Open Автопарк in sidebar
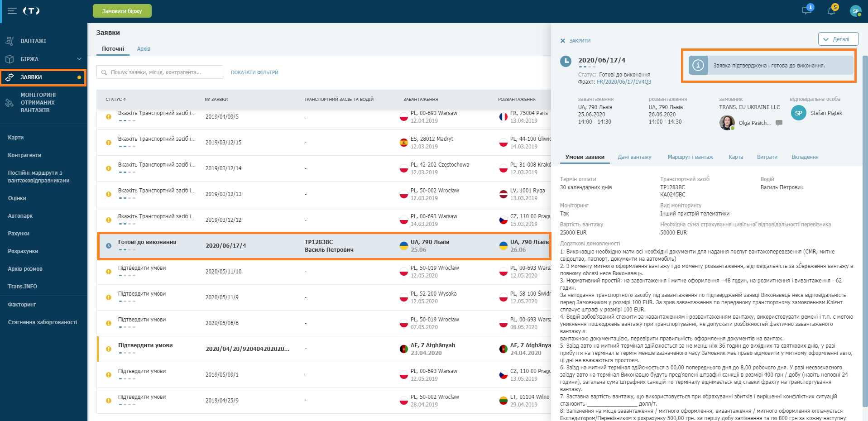Viewport: 868px width, 421px height. pos(20,216)
